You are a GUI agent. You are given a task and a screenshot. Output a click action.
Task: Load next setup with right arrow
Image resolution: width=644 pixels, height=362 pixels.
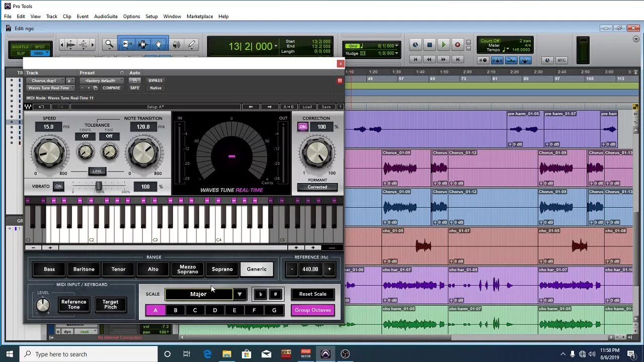click(269, 107)
